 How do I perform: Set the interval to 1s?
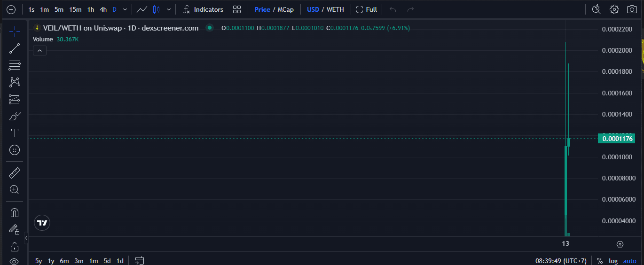tap(31, 9)
